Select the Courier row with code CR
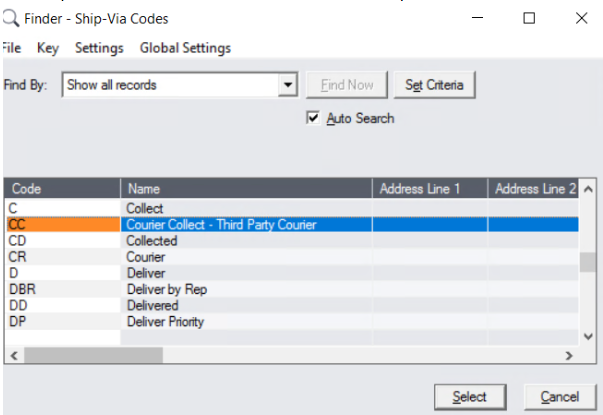603x415 pixels. tap(150, 257)
